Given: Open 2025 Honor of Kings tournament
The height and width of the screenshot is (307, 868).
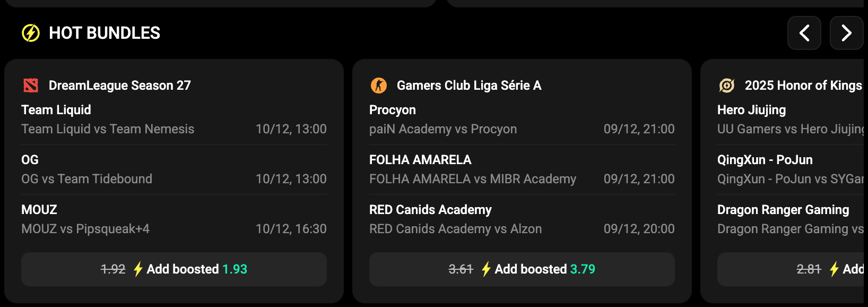Looking at the screenshot, I should click(803, 86).
